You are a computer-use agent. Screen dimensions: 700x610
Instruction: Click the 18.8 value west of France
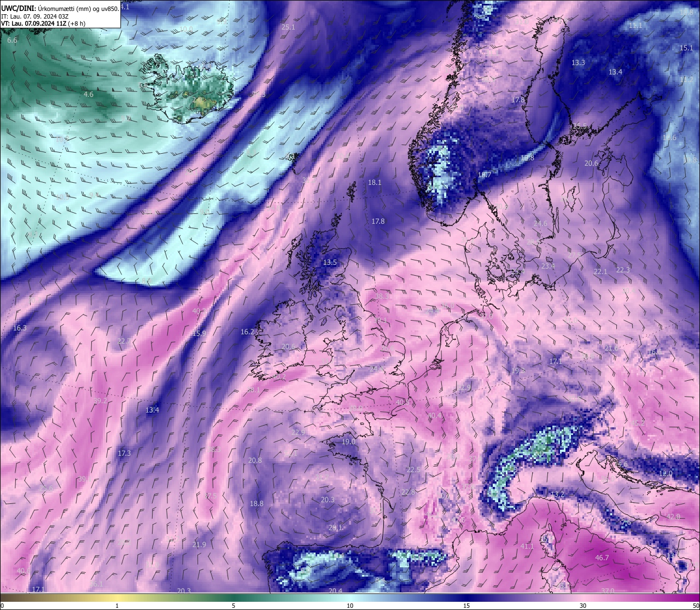click(256, 503)
